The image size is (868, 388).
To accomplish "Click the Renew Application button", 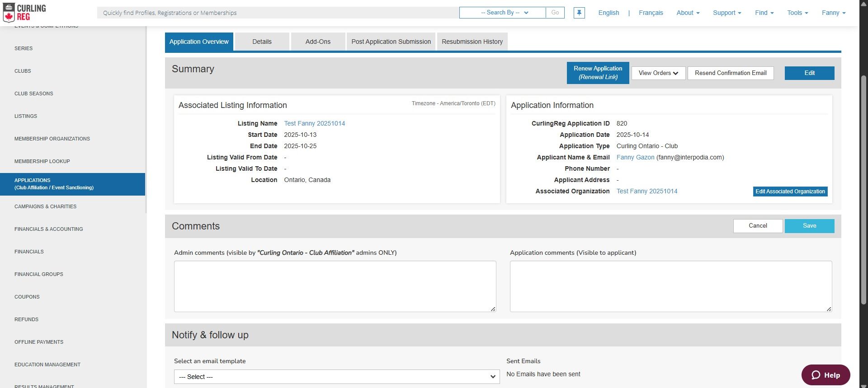I will (x=598, y=73).
